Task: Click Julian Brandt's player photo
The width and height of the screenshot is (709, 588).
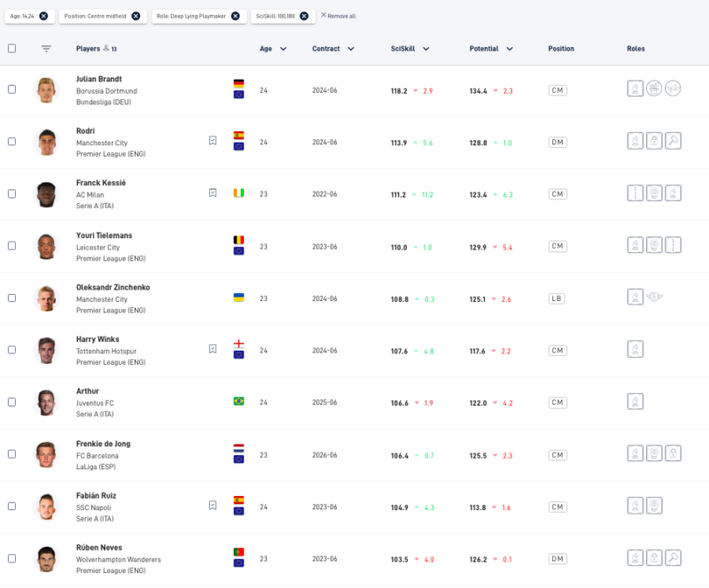Action: (46, 90)
